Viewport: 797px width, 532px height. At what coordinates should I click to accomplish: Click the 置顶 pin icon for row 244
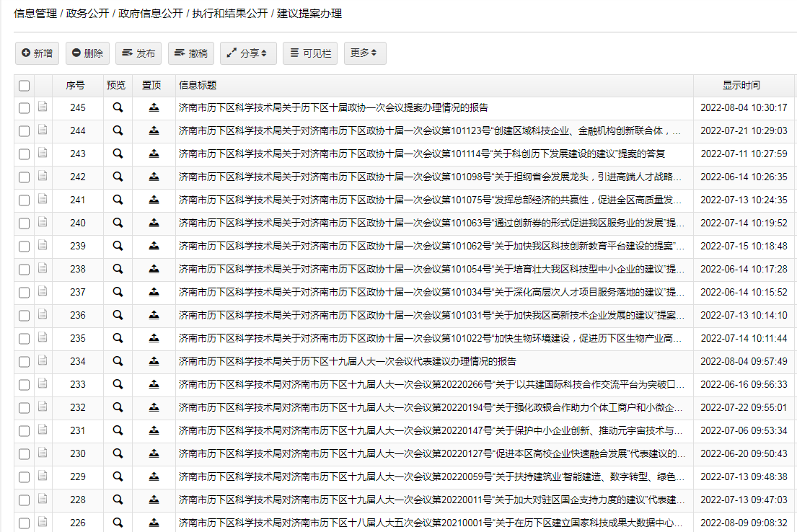[154, 130]
